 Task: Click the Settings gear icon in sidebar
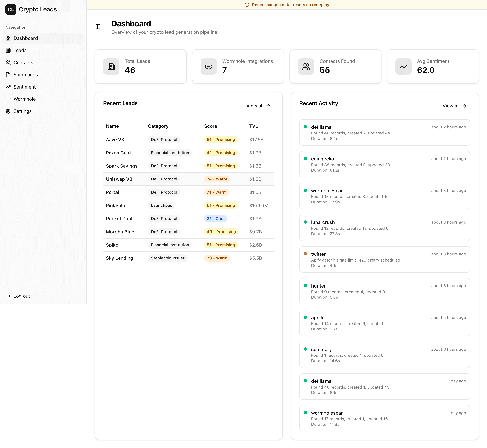pyautogui.click(x=8, y=111)
